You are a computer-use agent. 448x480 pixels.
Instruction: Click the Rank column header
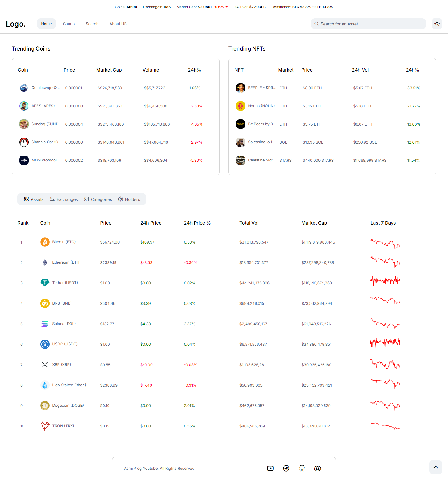click(23, 223)
